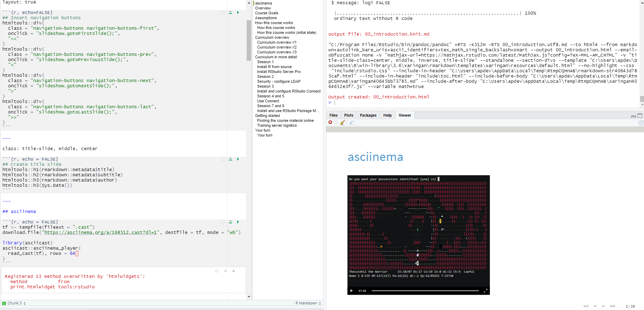Jump to Session 1 in outline
This screenshot has height=310, width=644.
(x=266, y=62)
